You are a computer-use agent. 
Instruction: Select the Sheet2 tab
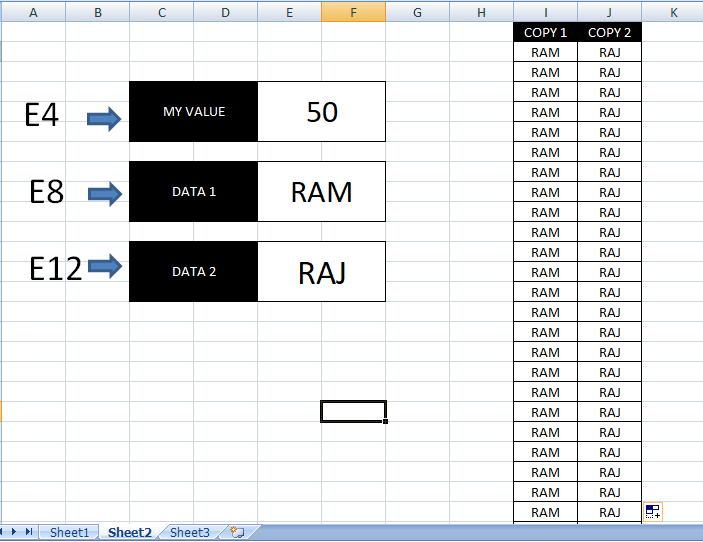[x=130, y=532]
